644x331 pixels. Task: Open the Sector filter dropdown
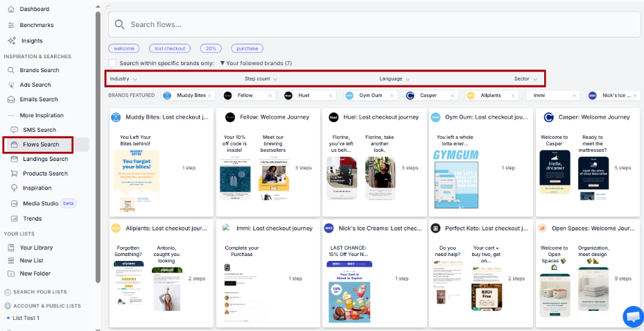pyautogui.click(x=525, y=79)
